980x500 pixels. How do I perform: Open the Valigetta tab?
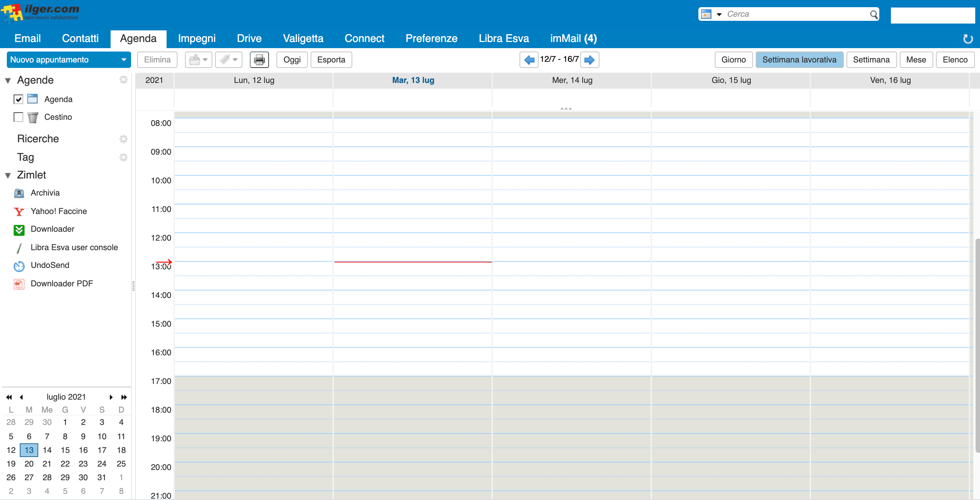pos(303,39)
